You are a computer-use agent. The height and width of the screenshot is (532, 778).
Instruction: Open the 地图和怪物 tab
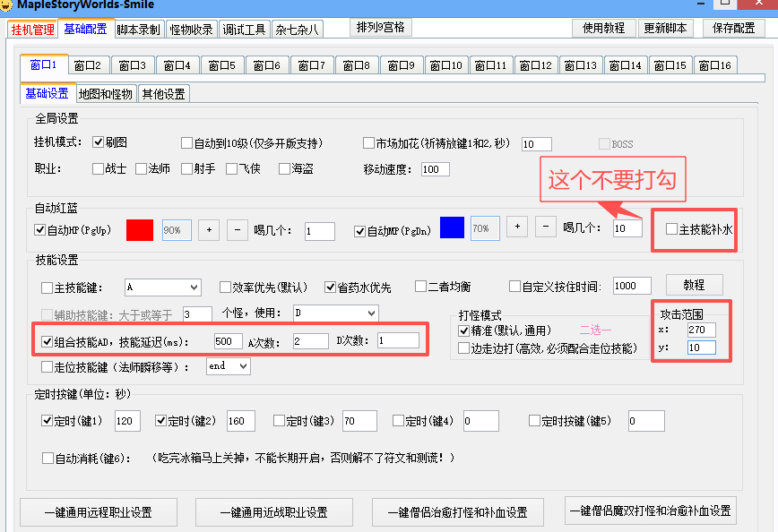coord(105,94)
